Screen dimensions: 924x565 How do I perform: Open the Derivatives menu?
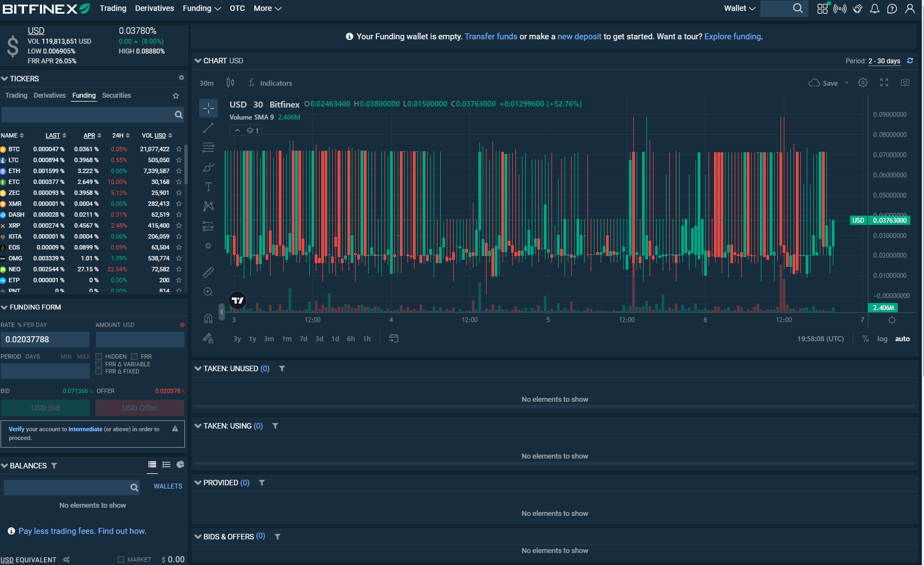click(154, 8)
